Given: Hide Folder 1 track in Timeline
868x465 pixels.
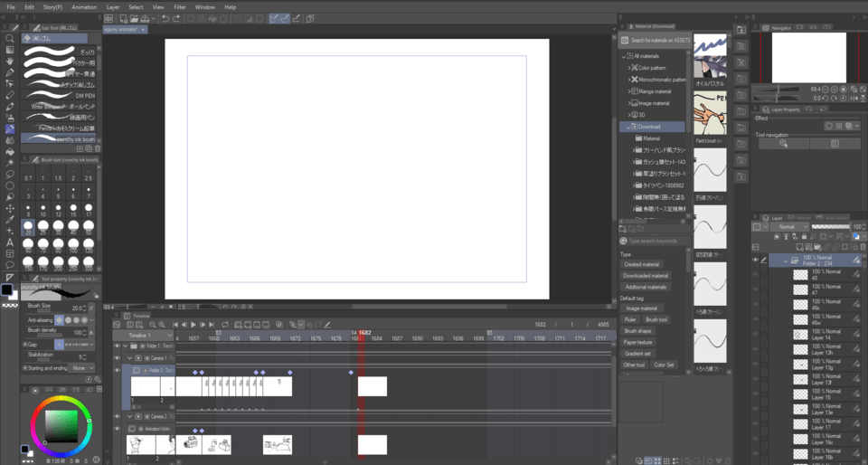Looking at the screenshot, I should point(117,346).
